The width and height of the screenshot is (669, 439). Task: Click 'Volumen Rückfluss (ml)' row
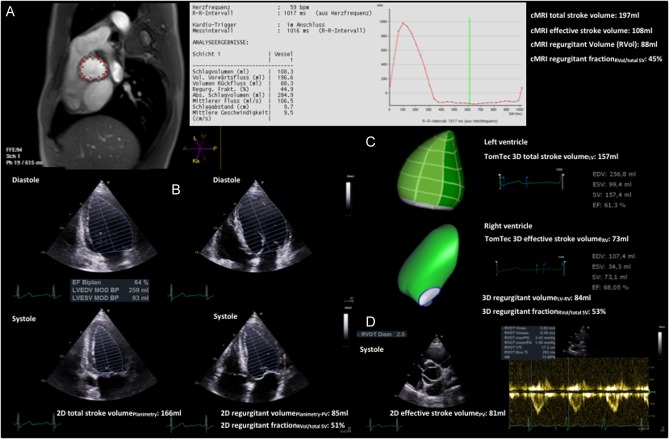coord(245,83)
